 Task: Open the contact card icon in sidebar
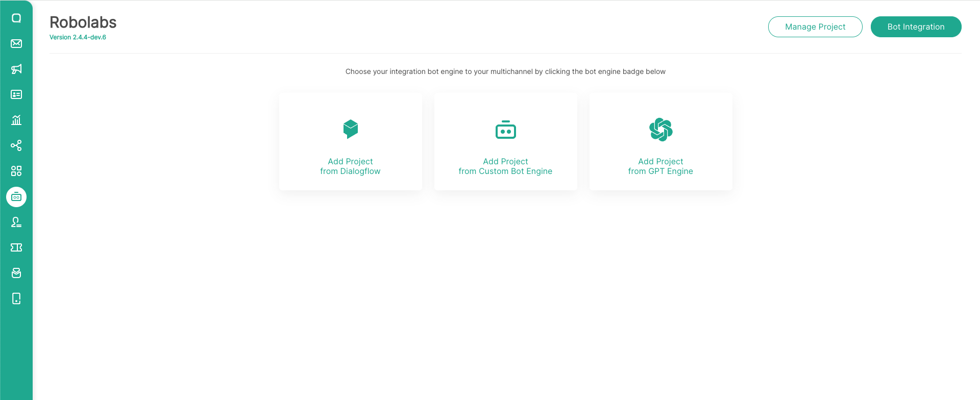coord(16,94)
